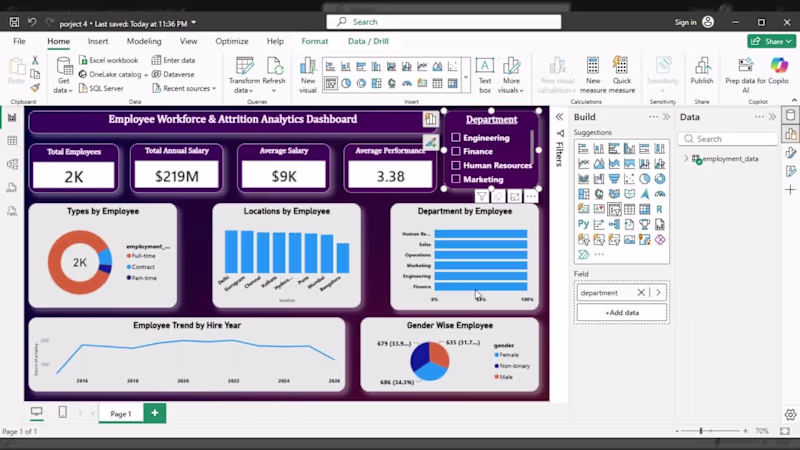Collapse the Build pane chevrons

point(666,117)
